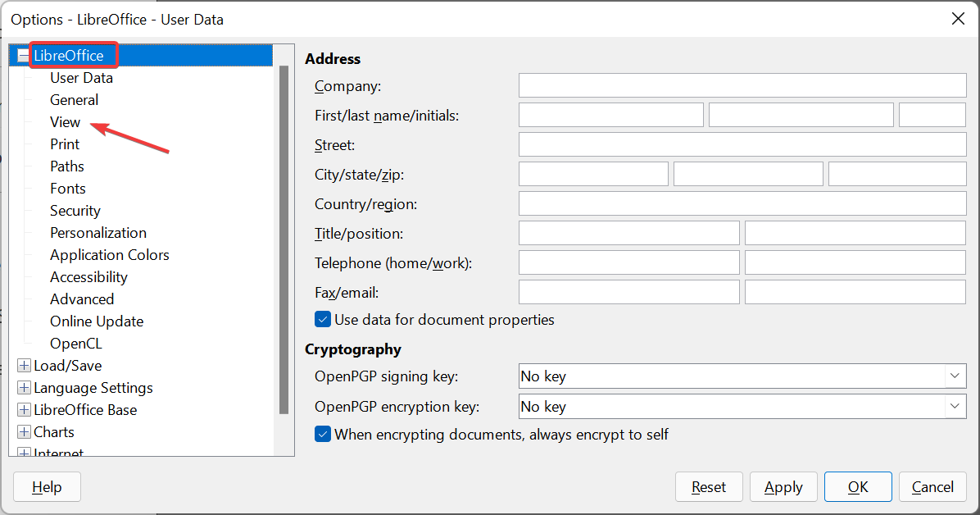The height and width of the screenshot is (515, 980).
Task: Expand the Language Settings node
Action: (24, 388)
